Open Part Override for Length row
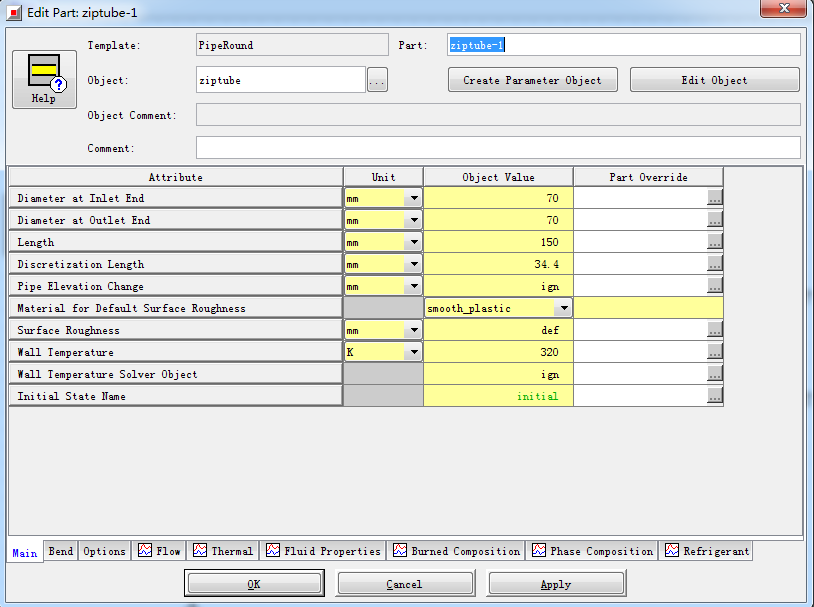 pyautogui.click(x=714, y=242)
